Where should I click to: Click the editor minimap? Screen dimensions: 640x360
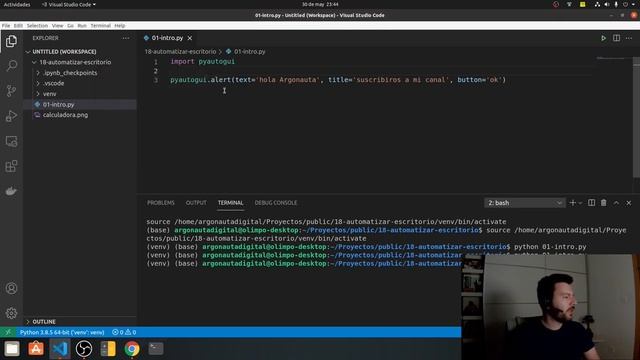tap(612, 59)
